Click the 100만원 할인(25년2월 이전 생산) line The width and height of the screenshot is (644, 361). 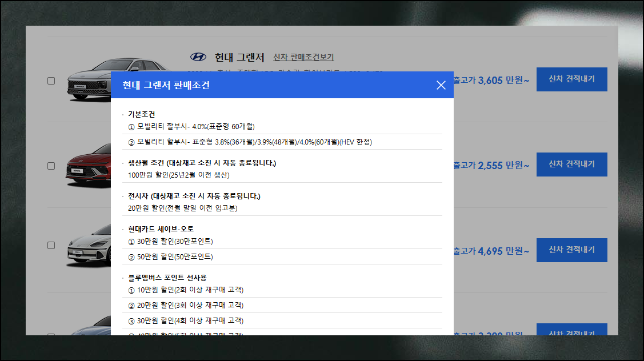tap(179, 175)
